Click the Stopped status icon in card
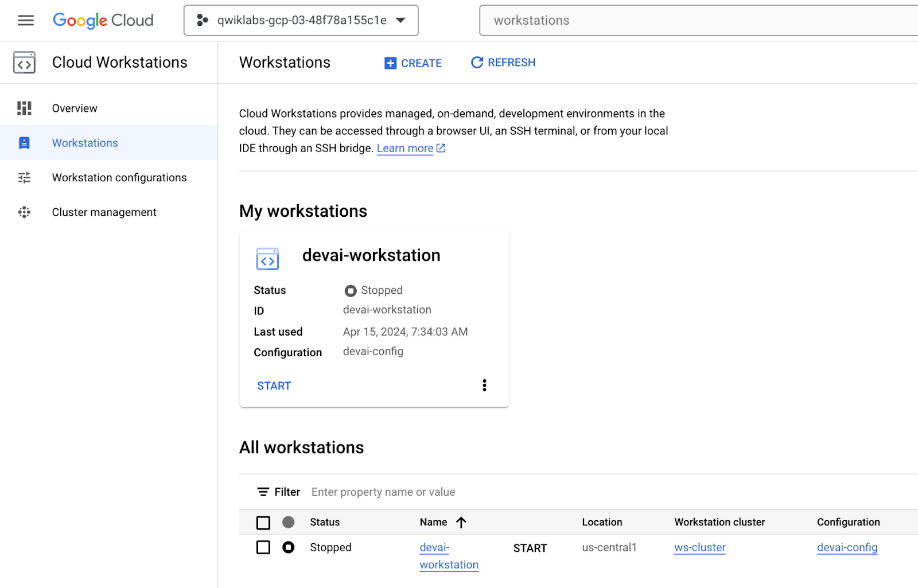 click(x=351, y=291)
